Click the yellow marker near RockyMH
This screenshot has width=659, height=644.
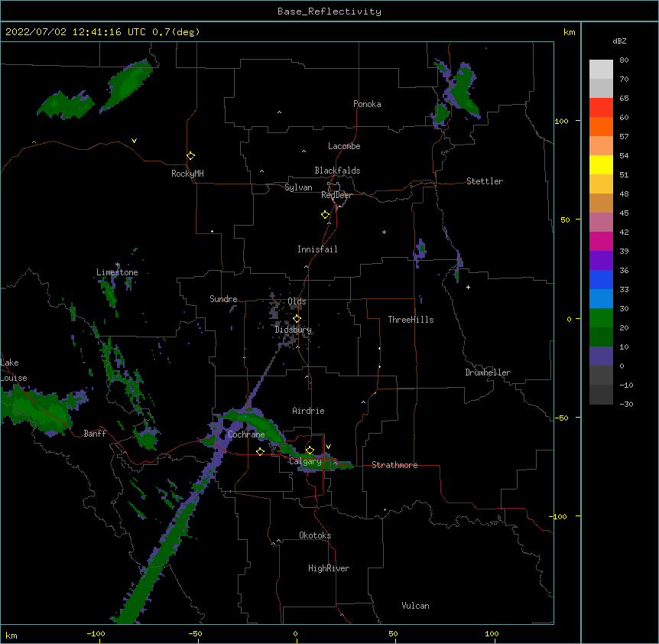191,156
